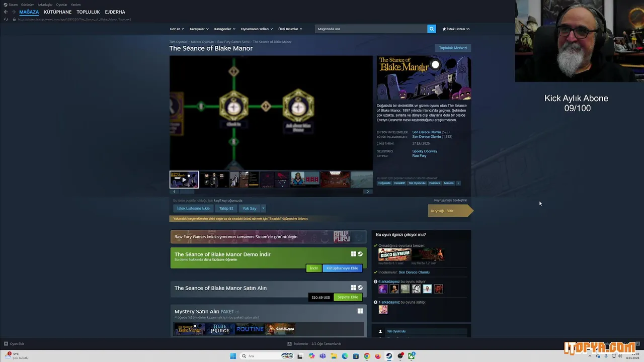The image size is (644, 362).
Task: Expand the Özel Kısımlar menu
Action: [x=290, y=29]
